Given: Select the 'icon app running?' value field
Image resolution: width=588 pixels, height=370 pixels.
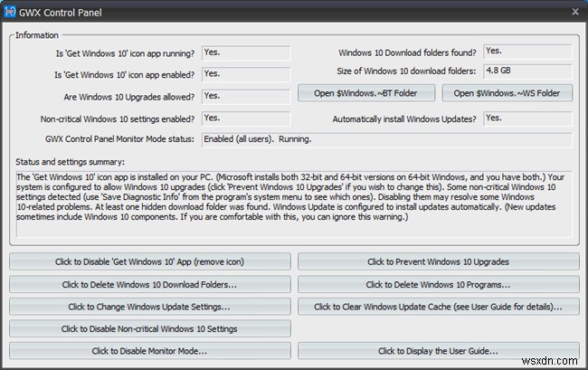Looking at the screenshot, I should [246, 52].
